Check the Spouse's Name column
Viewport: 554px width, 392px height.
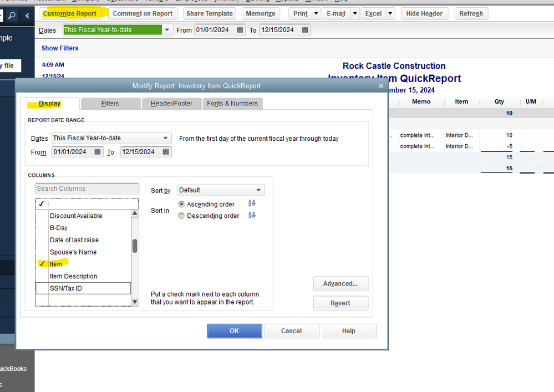[x=42, y=252]
